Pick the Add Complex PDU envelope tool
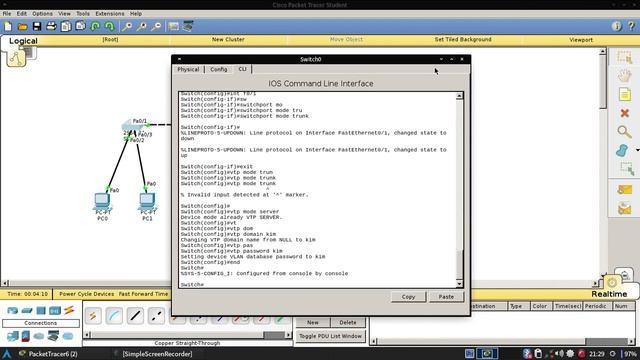Image resolution: width=640 pixels, height=360 pixels. tap(624, 209)
